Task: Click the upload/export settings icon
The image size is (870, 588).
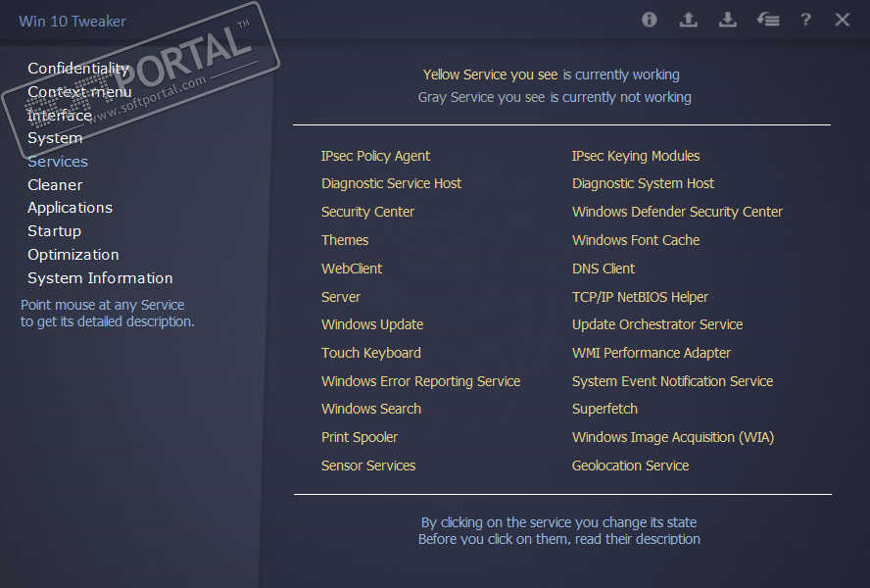Action: [689, 20]
